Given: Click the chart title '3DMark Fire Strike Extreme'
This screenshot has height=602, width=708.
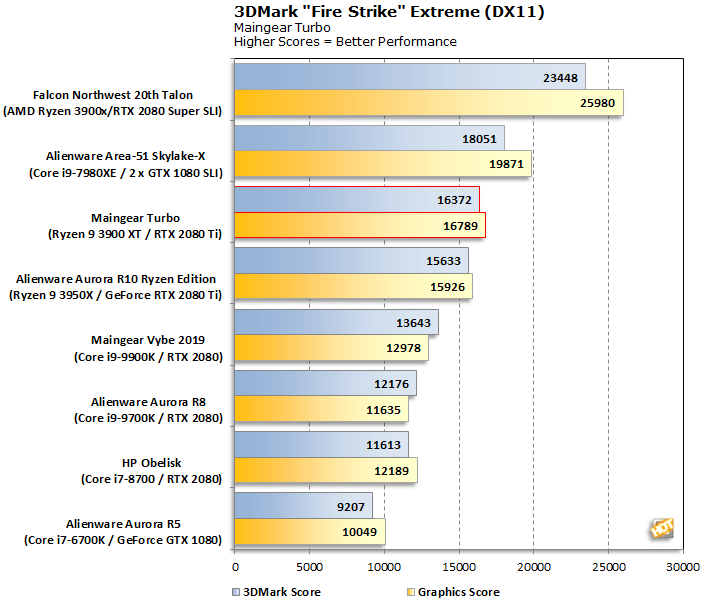Looking at the screenshot, I should (x=389, y=12).
